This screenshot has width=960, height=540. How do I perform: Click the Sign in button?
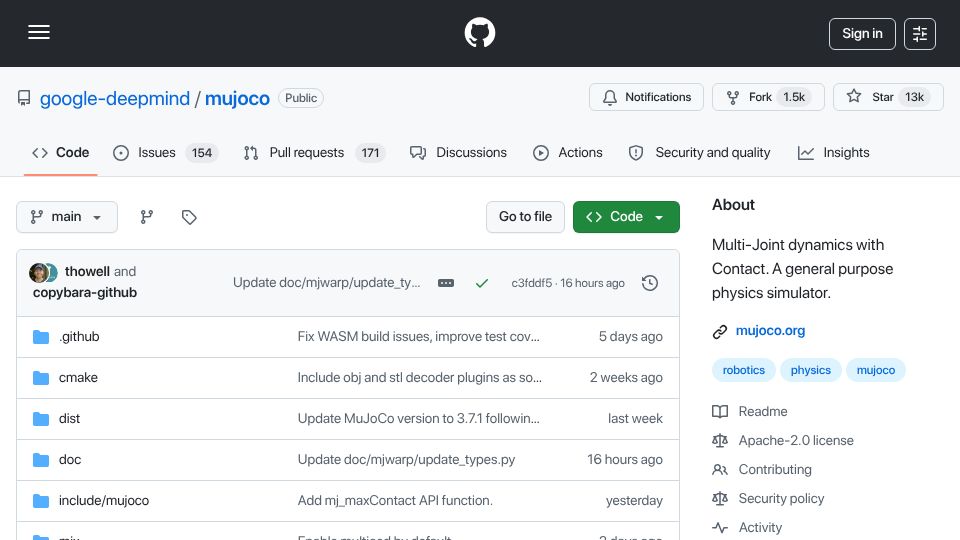(862, 34)
